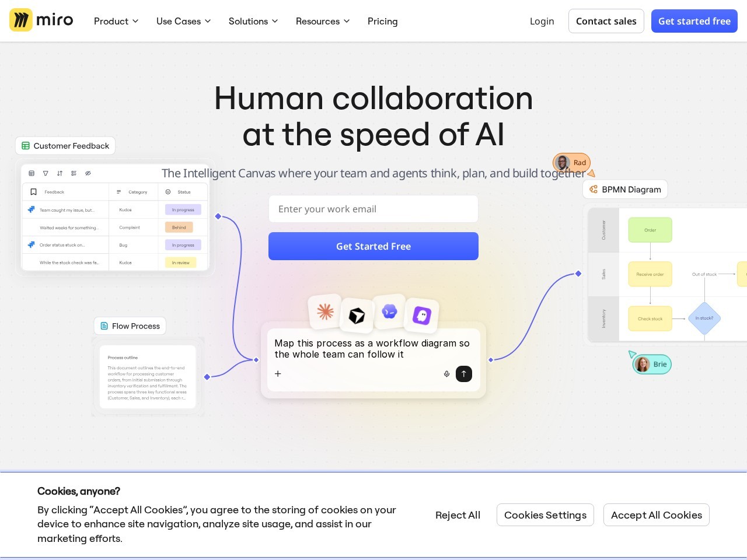Select the BPMN Diagram label chip
The height and width of the screenshot is (560, 747).
pyautogui.click(x=625, y=189)
